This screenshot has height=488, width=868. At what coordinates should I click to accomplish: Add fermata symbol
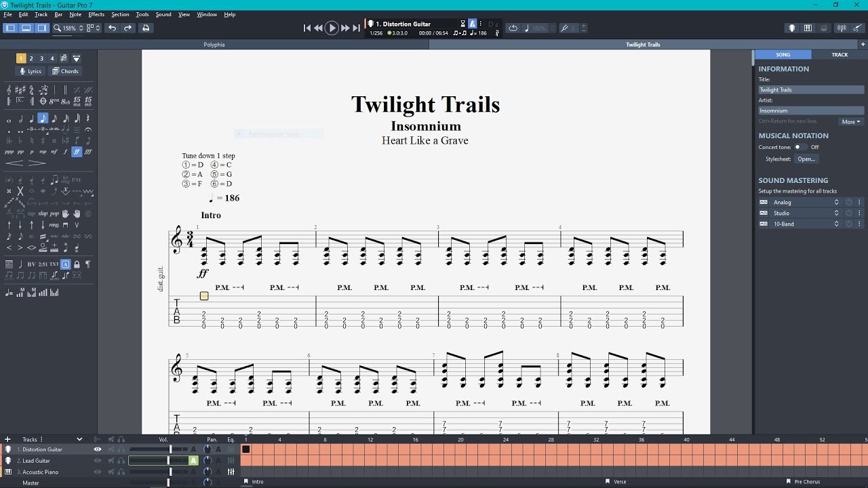tap(88, 129)
